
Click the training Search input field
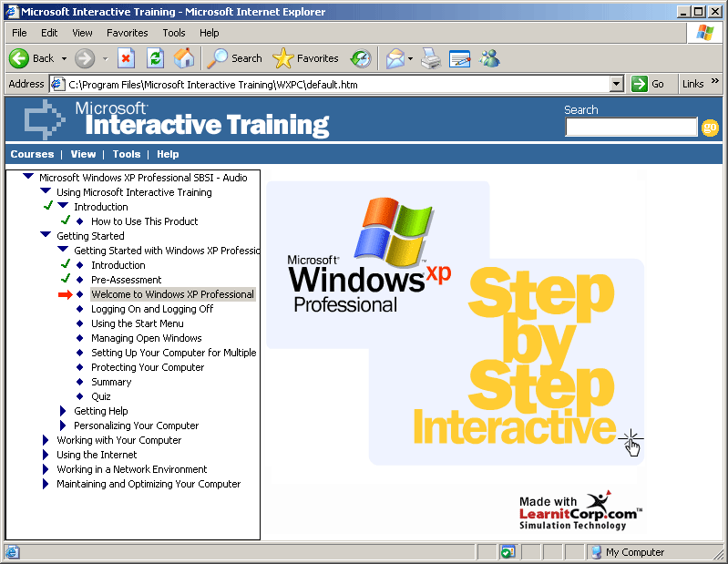[x=631, y=127]
